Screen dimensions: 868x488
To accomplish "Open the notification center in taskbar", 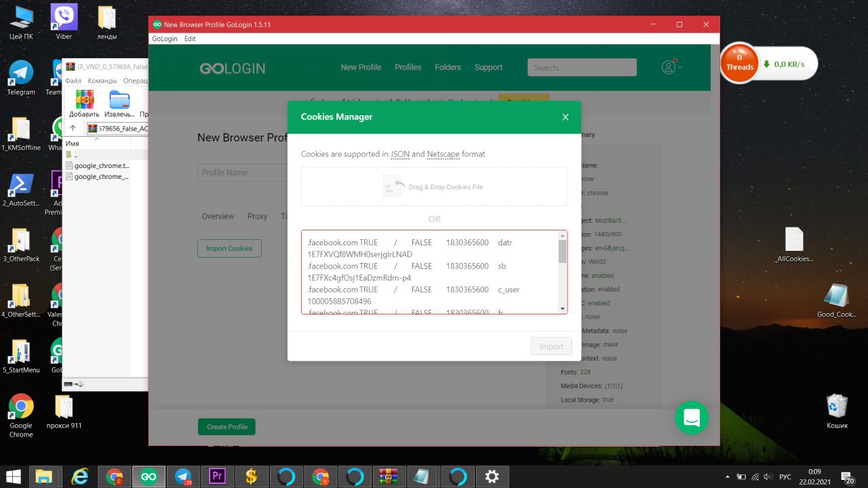I will click(848, 476).
